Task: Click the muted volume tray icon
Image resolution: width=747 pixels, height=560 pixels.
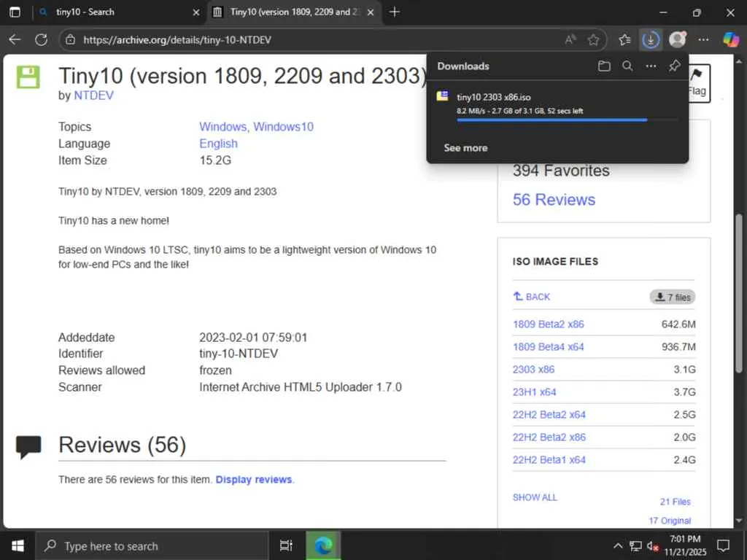Action: [653, 545]
